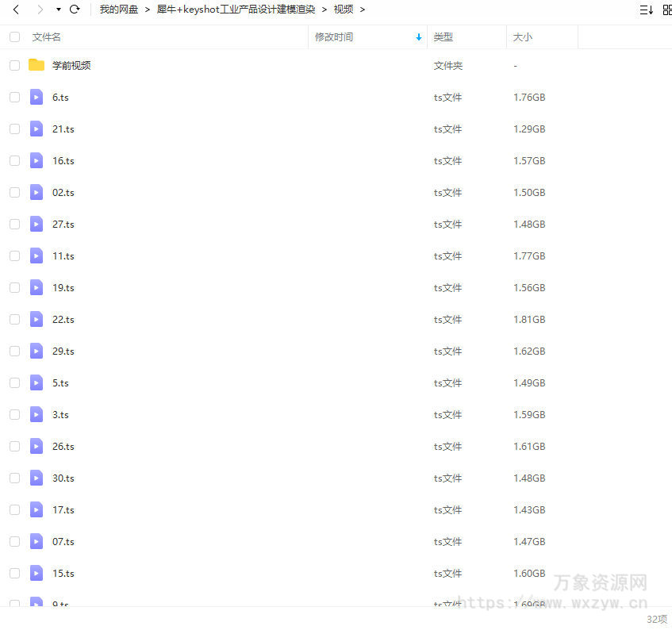Refresh the current folder view
The height and width of the screenshot is (630, 672).
click(75, 9)
